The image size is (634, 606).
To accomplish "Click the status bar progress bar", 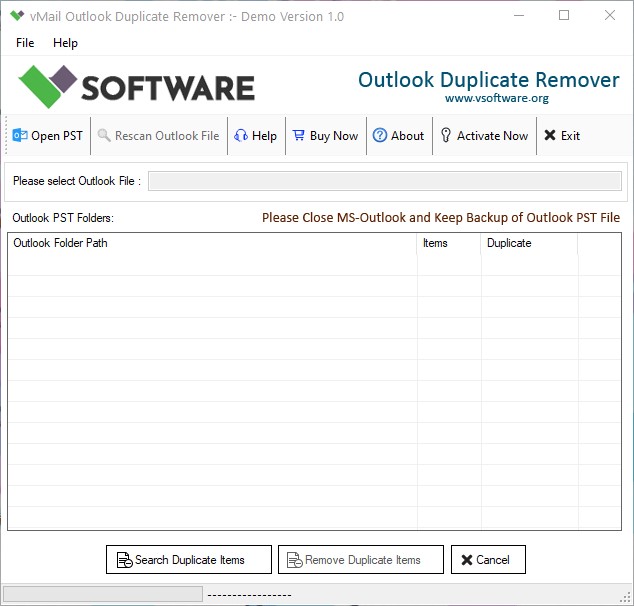I will coord(103,594).
